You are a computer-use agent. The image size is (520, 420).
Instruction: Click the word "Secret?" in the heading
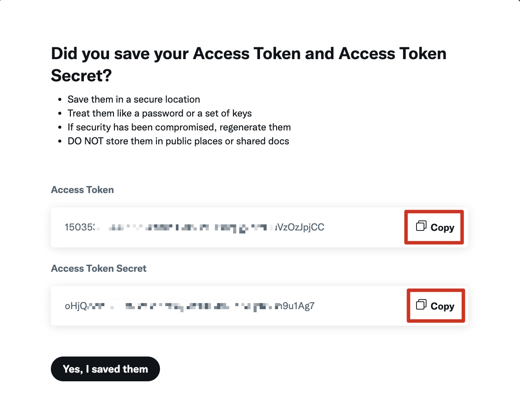pos(81,75)
